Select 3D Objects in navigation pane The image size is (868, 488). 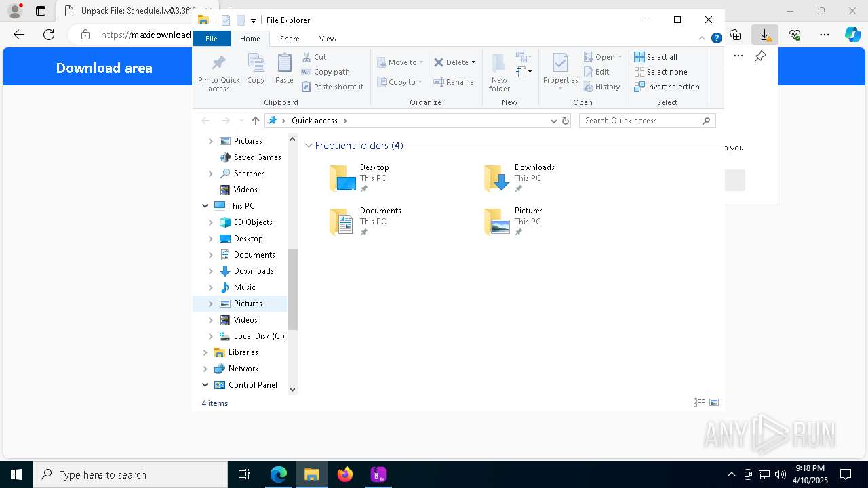point(253,222)
